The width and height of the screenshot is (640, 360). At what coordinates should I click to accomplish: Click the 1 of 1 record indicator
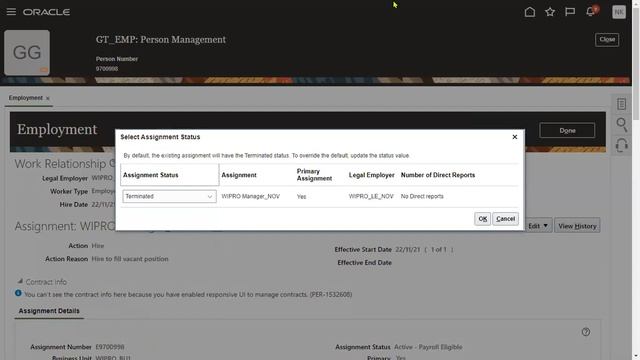pyautogui.click(x=439, y=249)
